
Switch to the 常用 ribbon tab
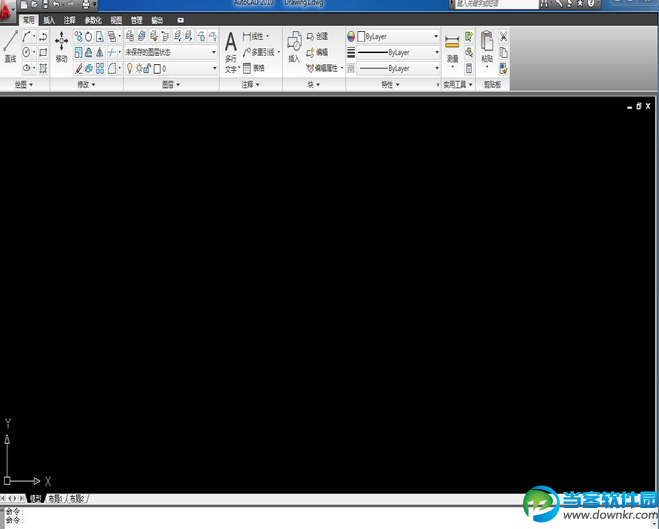[x=28, y=20]
